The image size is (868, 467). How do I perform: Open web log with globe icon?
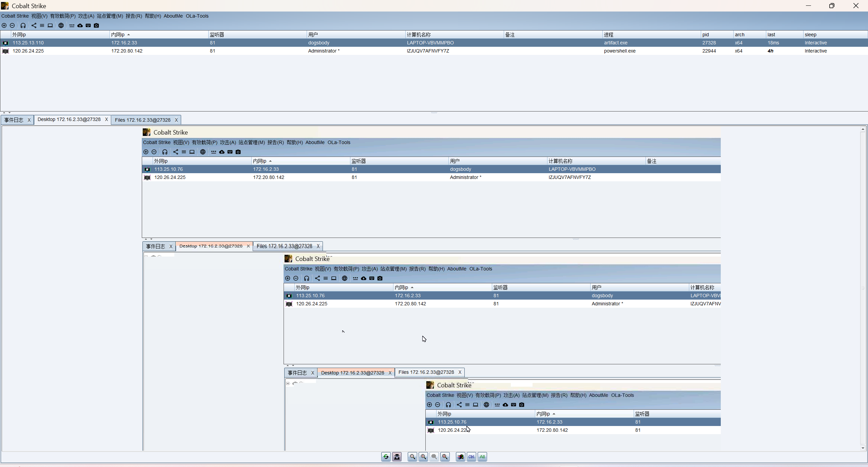tap(61, 25)
